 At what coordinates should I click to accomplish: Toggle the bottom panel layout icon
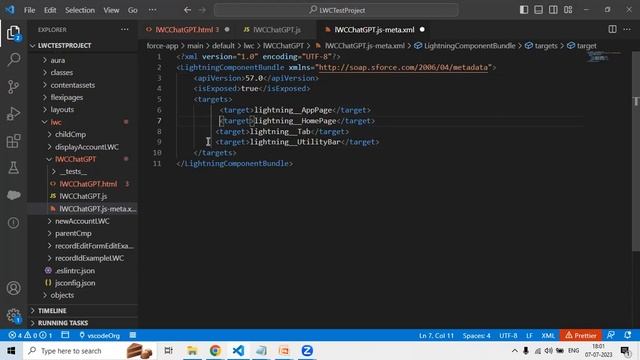[538, 10]
